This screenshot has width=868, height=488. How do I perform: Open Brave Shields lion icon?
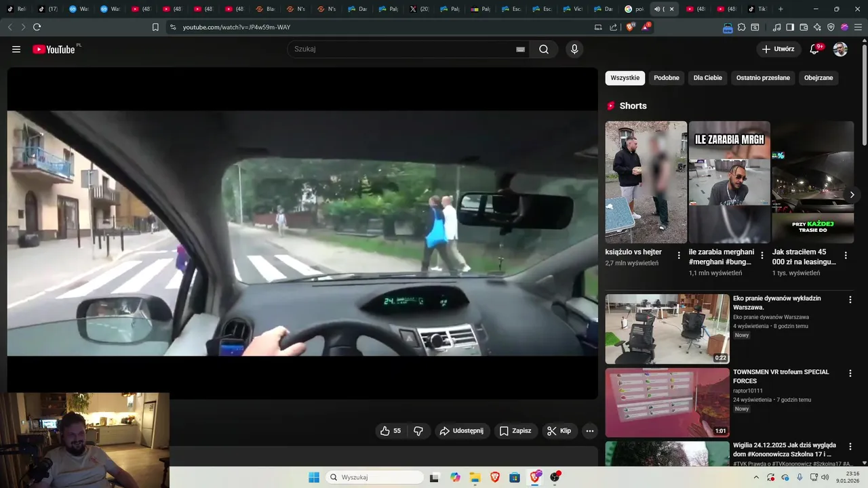coord(631,27)
